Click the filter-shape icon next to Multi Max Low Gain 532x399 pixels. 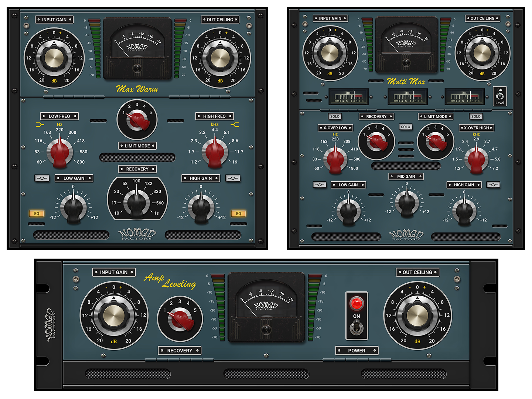pos(320,185)
